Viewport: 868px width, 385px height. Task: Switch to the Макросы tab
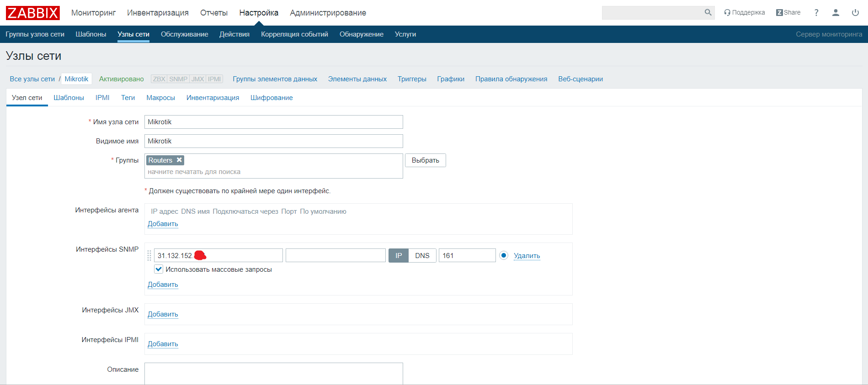160,98
